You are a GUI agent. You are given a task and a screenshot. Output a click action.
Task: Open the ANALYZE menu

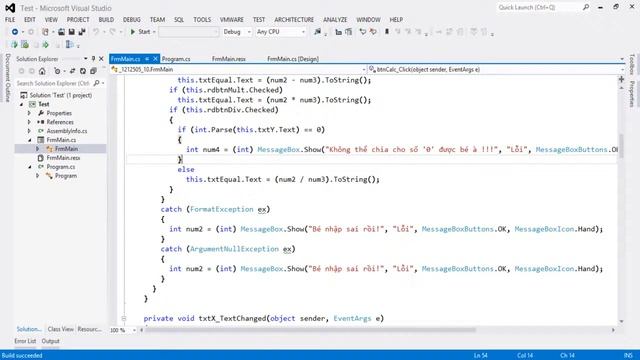[x=335, y=20]
